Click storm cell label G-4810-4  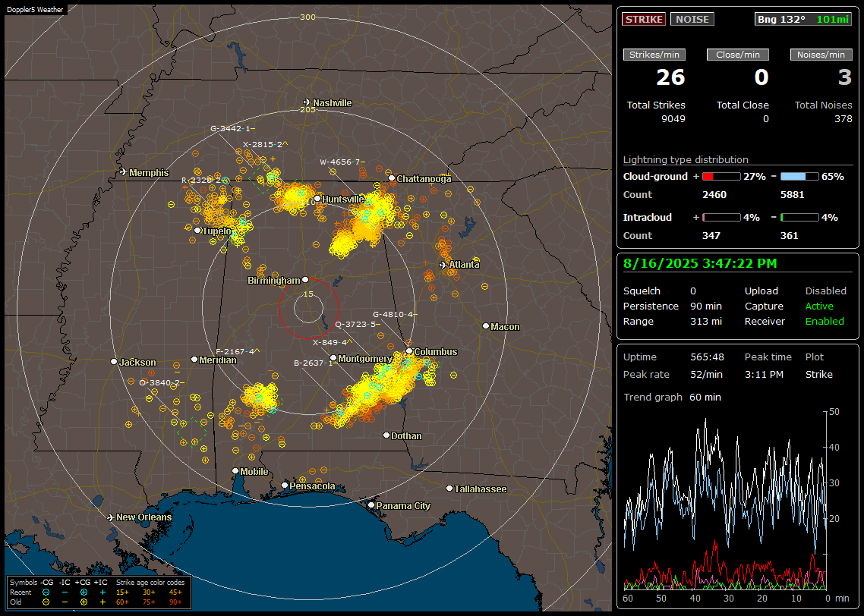click(395, 314)
